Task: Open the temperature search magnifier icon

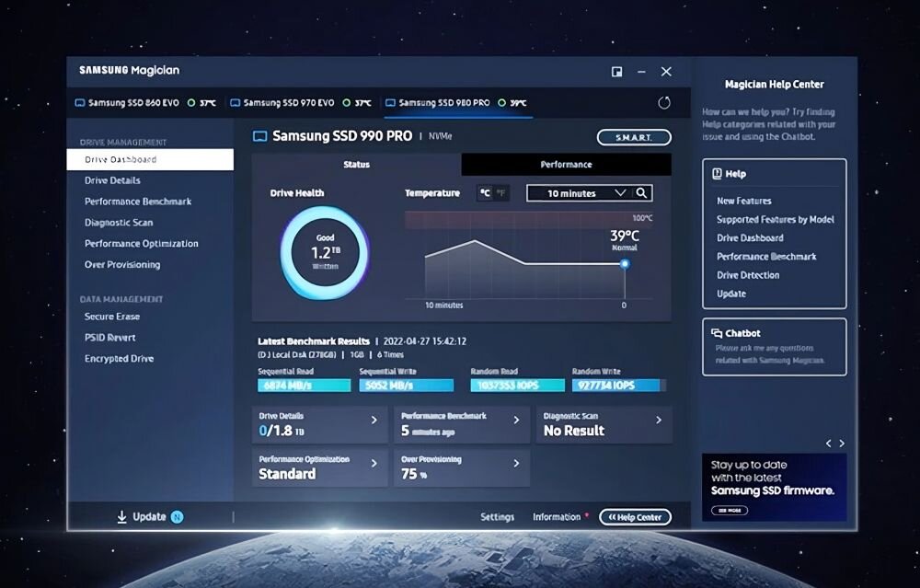Action: (641, 193)
